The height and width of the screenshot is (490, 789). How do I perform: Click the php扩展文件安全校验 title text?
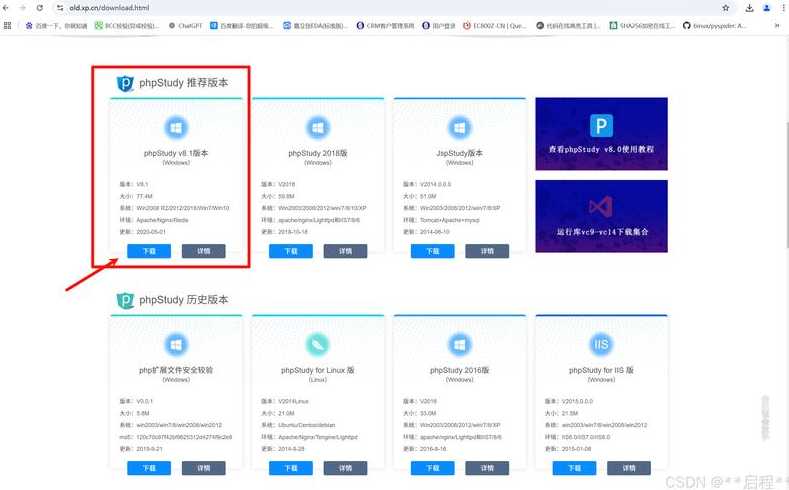(176, 370)
